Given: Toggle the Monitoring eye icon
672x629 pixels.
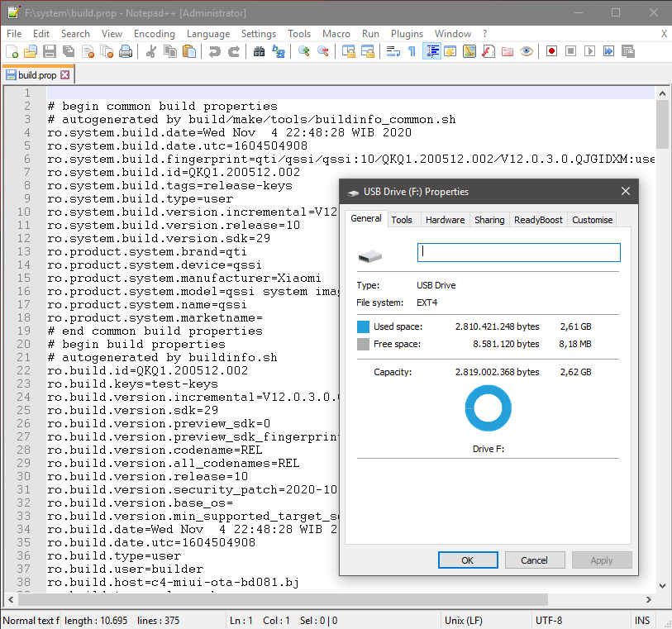Looking at the screenshot, I should [527, 51].
